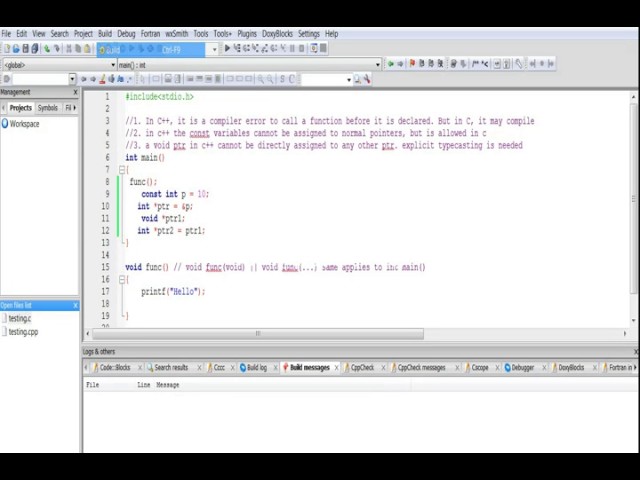Click the Save all files icon
Image resolution: width=640 pixels, height=480 pixels.
[x=35, y=49]
